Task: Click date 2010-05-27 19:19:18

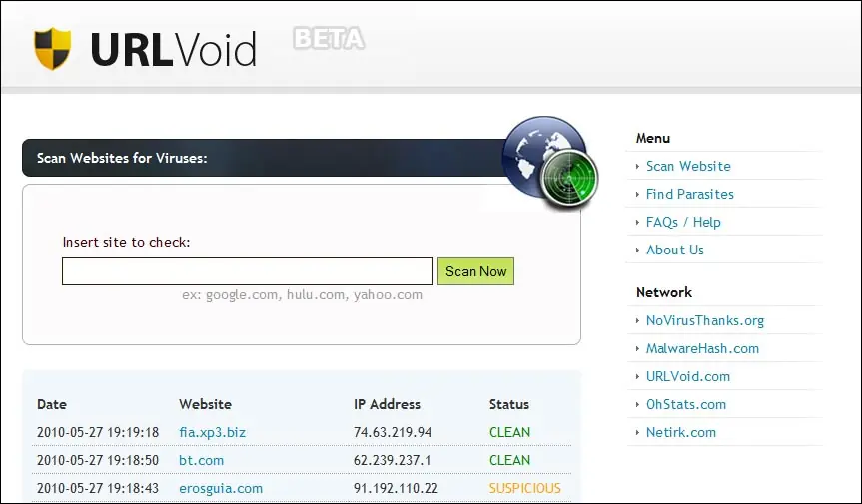Action: tap(98, 432)
